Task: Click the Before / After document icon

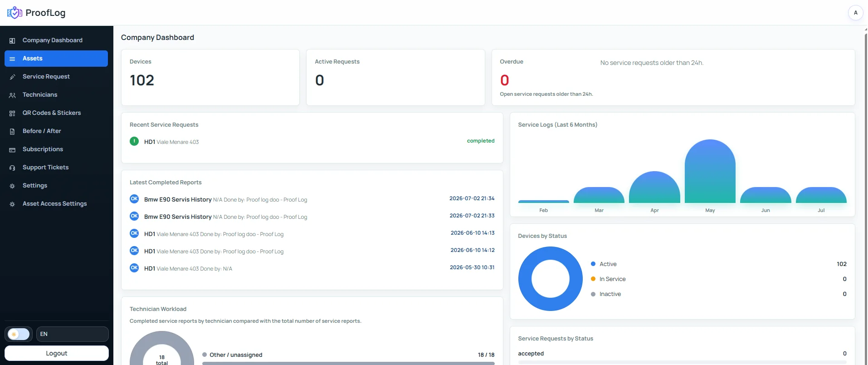Action: tap(12, 131)
